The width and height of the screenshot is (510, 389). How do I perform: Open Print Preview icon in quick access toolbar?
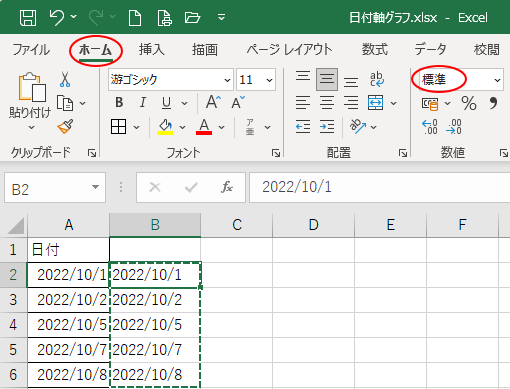(165, 17)
